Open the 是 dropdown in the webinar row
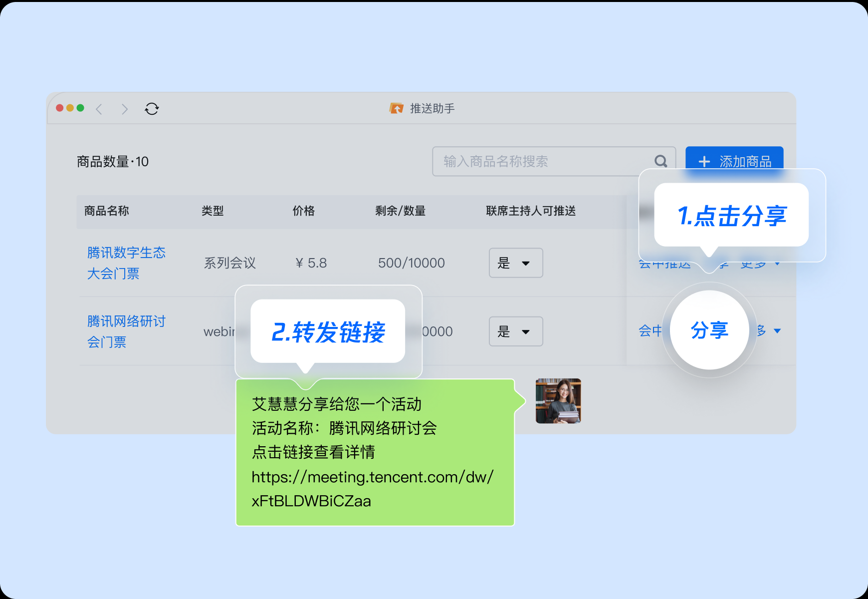 516,331
